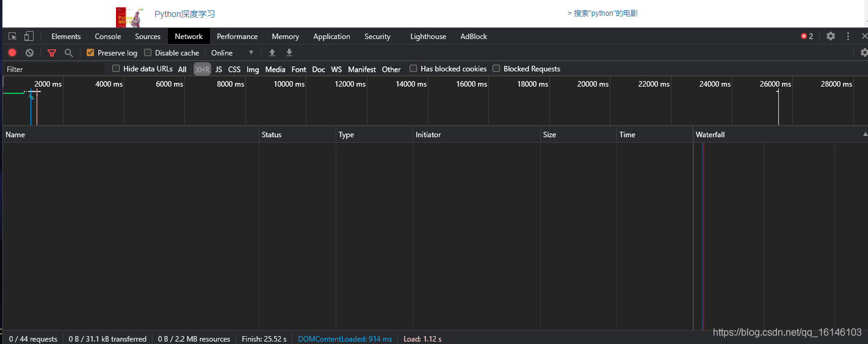Import HAR file with the upload arrow
The height and width of the screenshot is (344, 868).
coord(272,53)
